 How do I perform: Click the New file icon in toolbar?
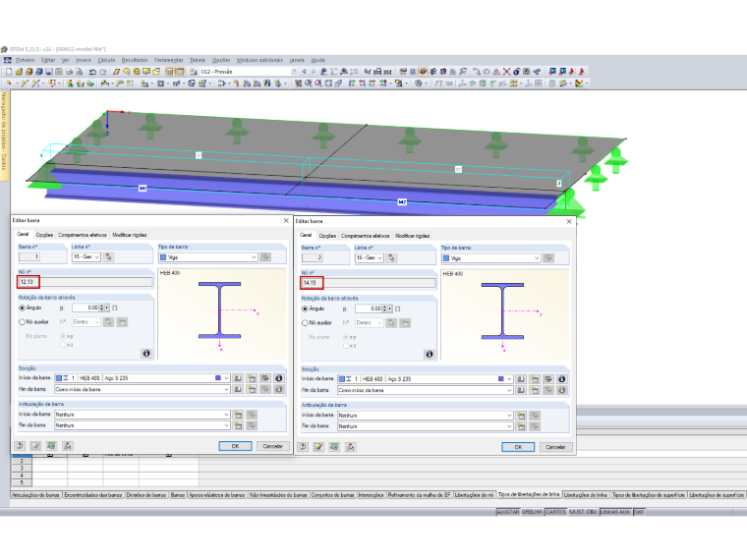pyautogui.click(x=9, y=72)
